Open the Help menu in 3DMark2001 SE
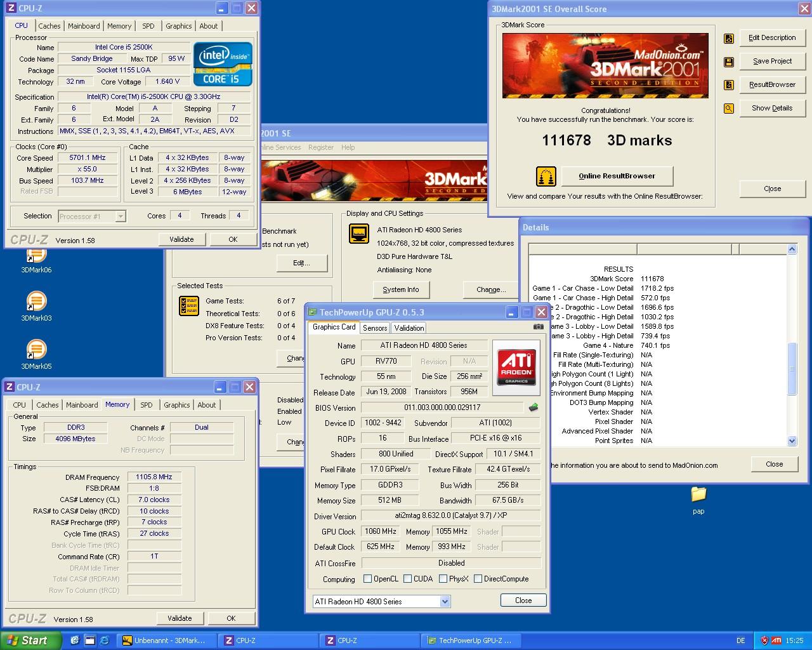The image size is (812, 650). click(x=348, y=147)
